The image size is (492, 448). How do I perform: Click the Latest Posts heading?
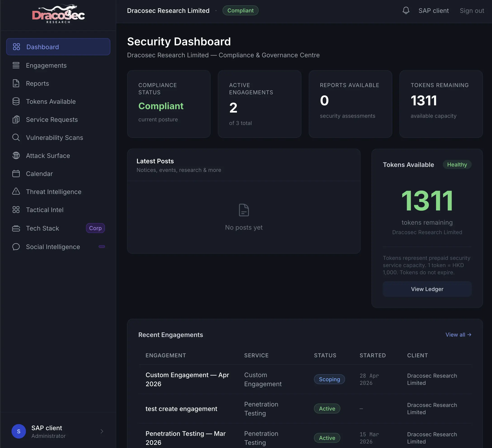[x=155, y=161]
